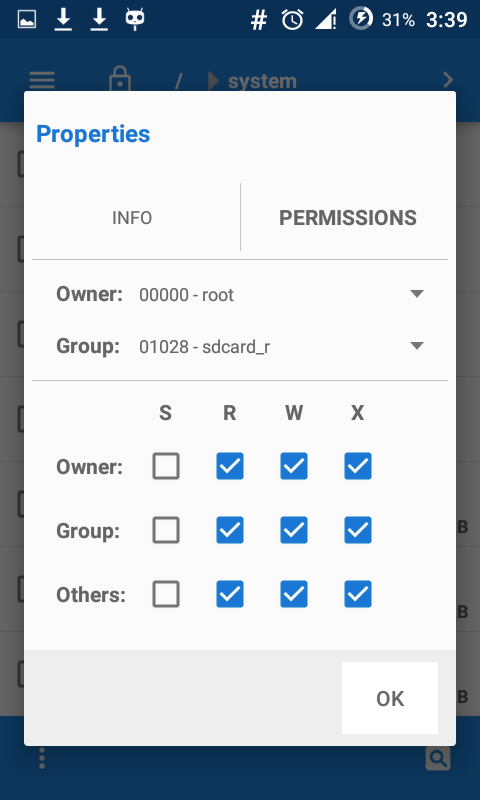The width and height of the screenshot is (480, 800).
Task: Uncheck the Owner write W permission
Action: point(294,466)
